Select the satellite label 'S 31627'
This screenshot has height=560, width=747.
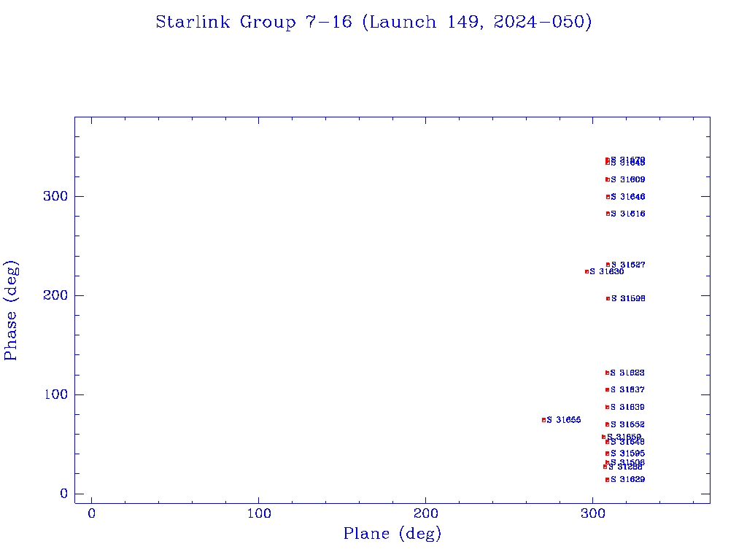[628, 265]
